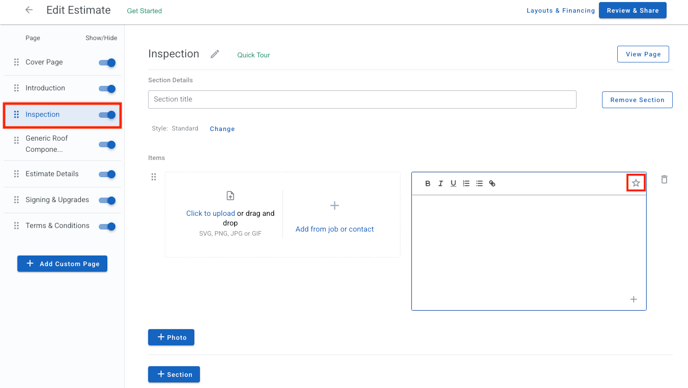The image size is (688, 388).
Task: Click the pencil icon next to Inspection
Action: pyautogui.click(x=215, y=54)
